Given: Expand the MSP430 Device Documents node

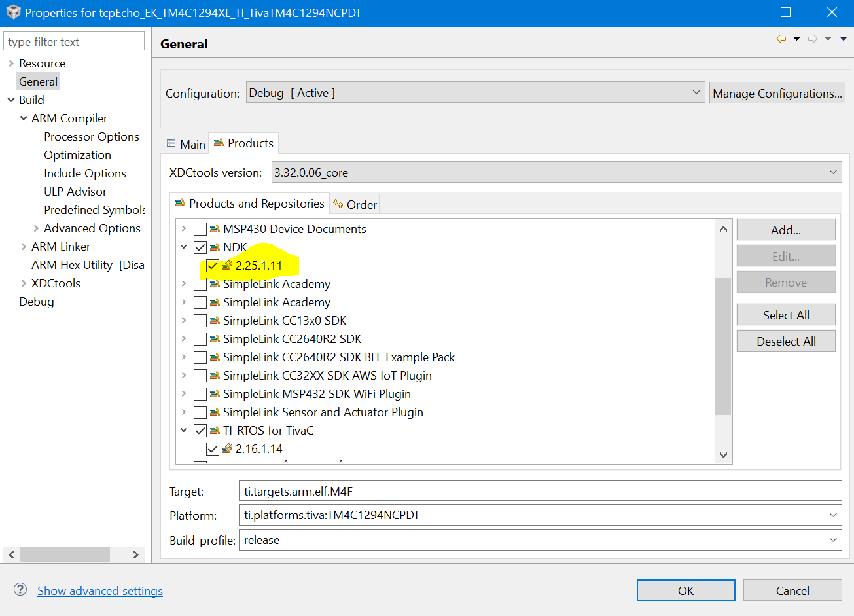Looking at the screenshot, I should pos(184,229).
